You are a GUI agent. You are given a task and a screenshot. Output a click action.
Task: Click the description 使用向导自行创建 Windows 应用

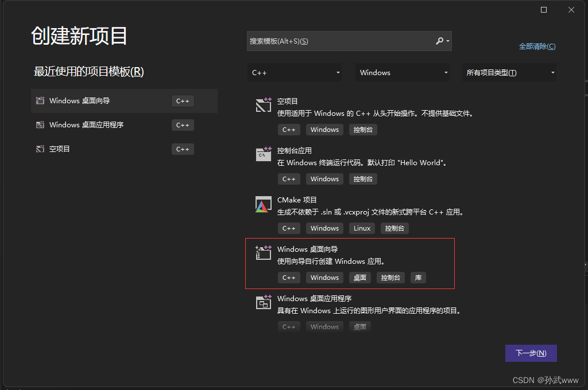[331, 261]
